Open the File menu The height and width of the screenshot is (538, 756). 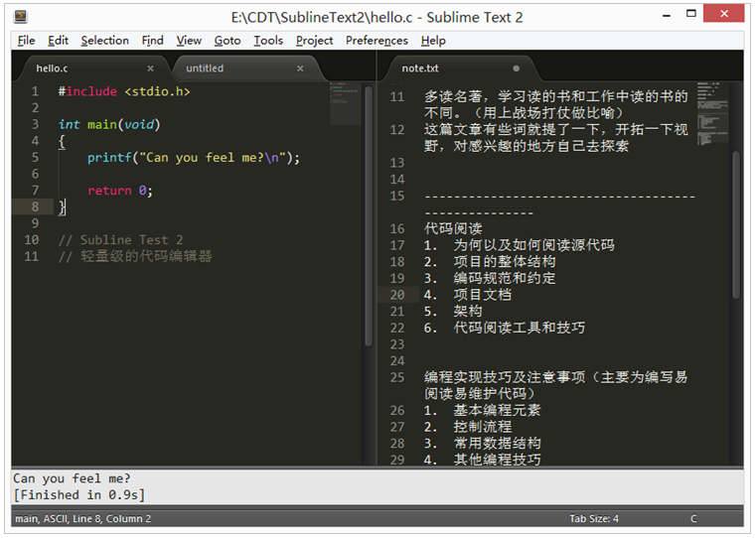(x=26, y=41)
